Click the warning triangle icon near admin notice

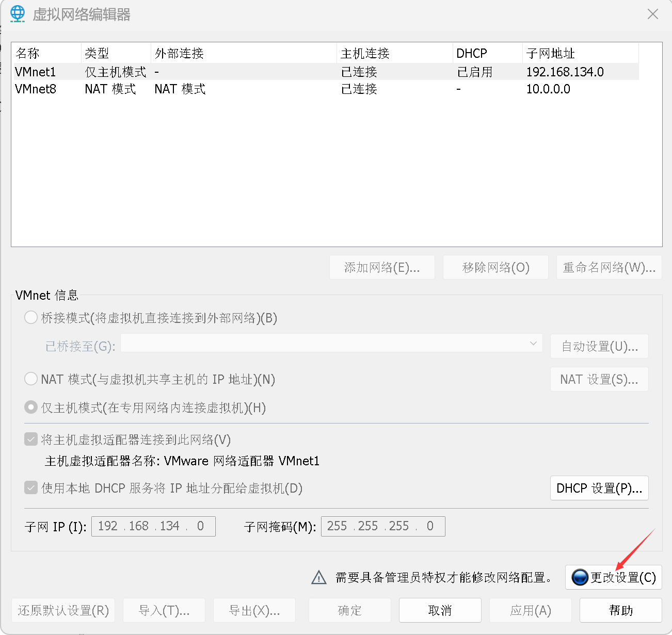tap(319, 577)
